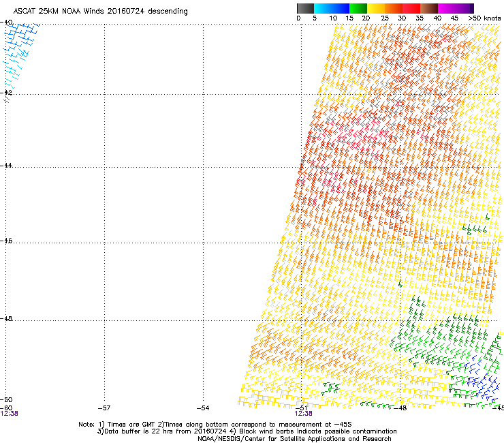This screenshot has width=504, height=443.
Task: Click the note line '3)Data buffer is 22 hrs'
Action: pyautogui.click(x=247, y=431)
